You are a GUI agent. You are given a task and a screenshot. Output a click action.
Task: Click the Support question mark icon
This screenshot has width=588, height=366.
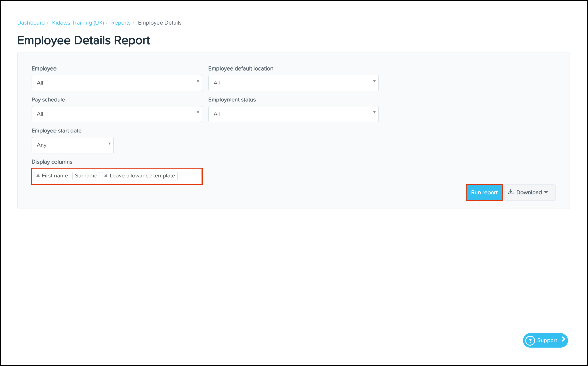[x=530, y=341]
